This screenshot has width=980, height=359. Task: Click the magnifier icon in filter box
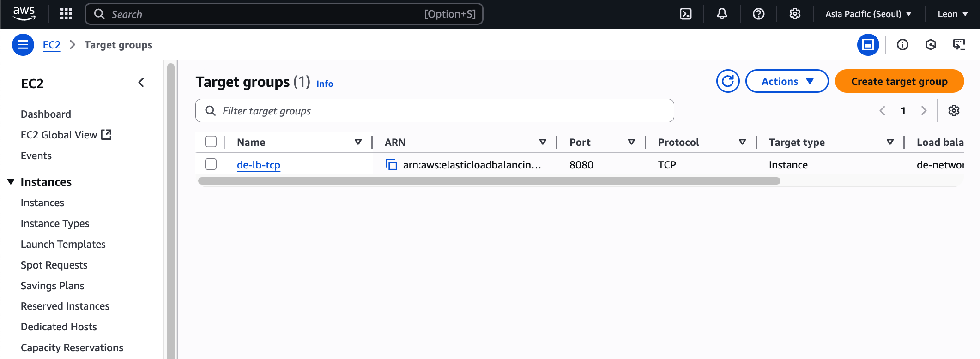pyautogui.click(x=210, y=111)
